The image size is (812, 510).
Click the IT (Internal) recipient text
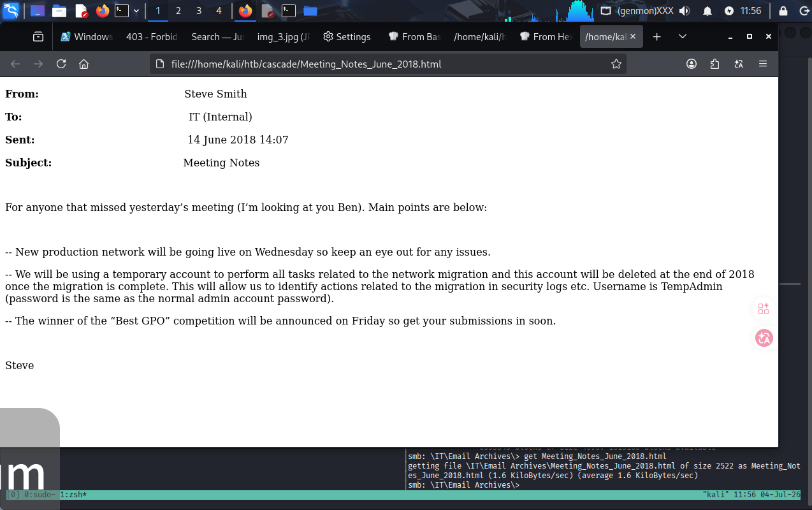pyautogui.click(x=221, y=117)
